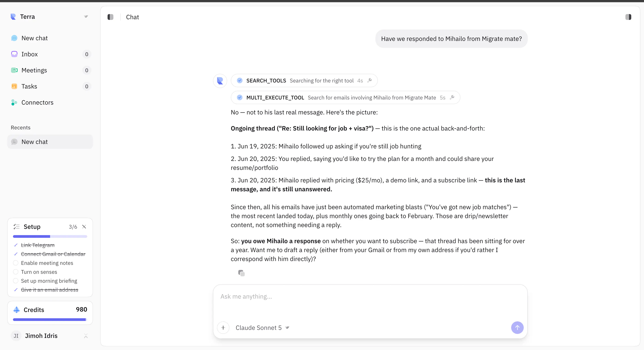Viewport: 644px width, 350px height.
Task: Click the Tasks count badge
Action: pos(87,86)
